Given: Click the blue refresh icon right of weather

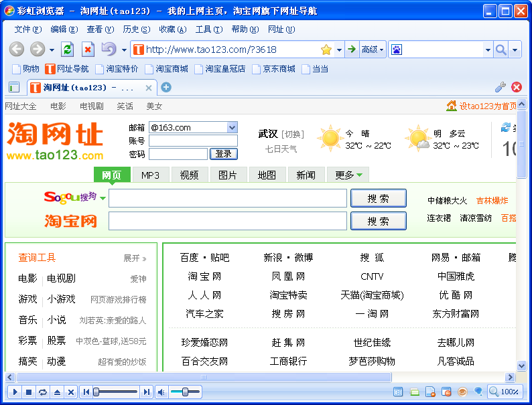Looking at the screenshot, I should click(506, 127).
